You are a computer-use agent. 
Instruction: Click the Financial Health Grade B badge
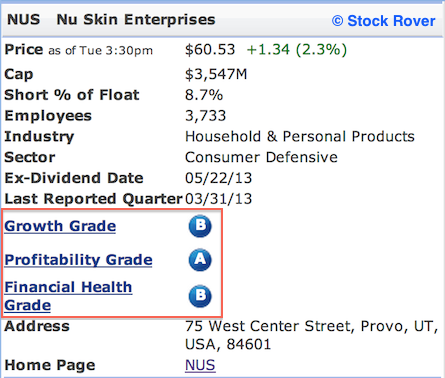pyautogui.click(x=200, y=296)
